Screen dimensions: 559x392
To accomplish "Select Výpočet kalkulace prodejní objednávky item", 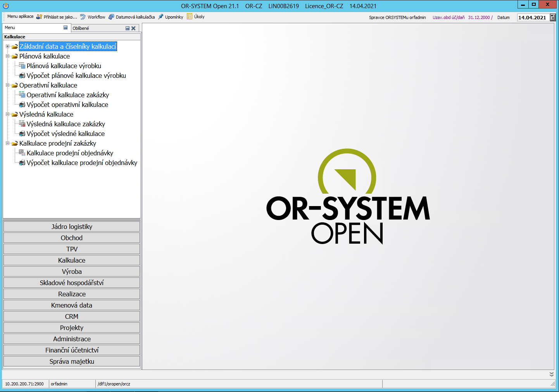I will coord(82,163).
